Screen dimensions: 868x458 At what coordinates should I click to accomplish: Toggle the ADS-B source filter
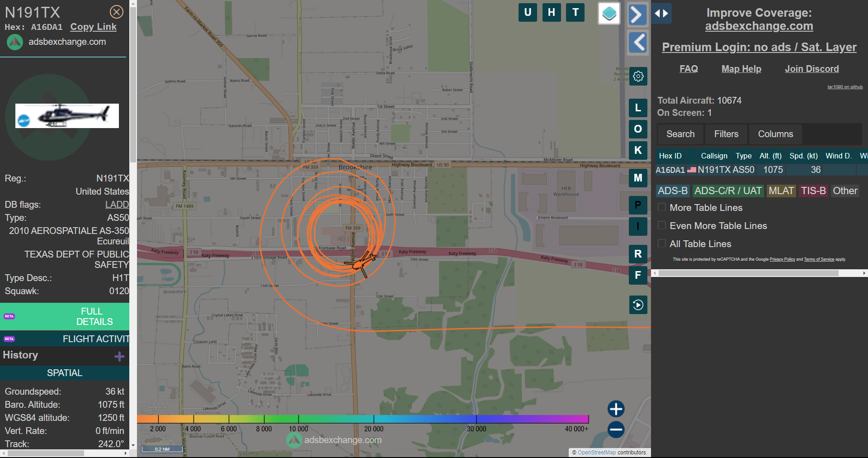673,191
